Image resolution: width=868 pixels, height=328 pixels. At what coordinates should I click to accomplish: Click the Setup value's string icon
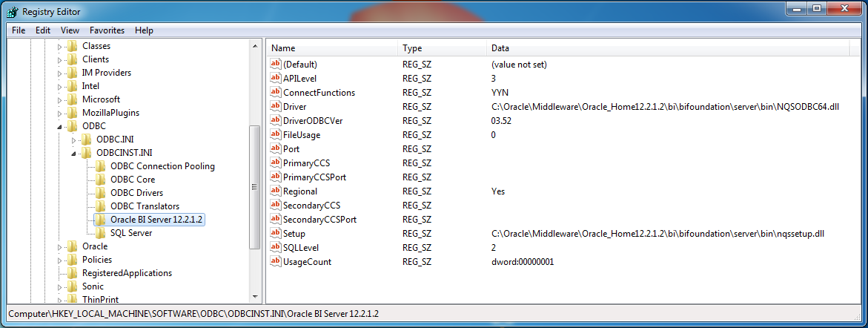tap(276, 234)
